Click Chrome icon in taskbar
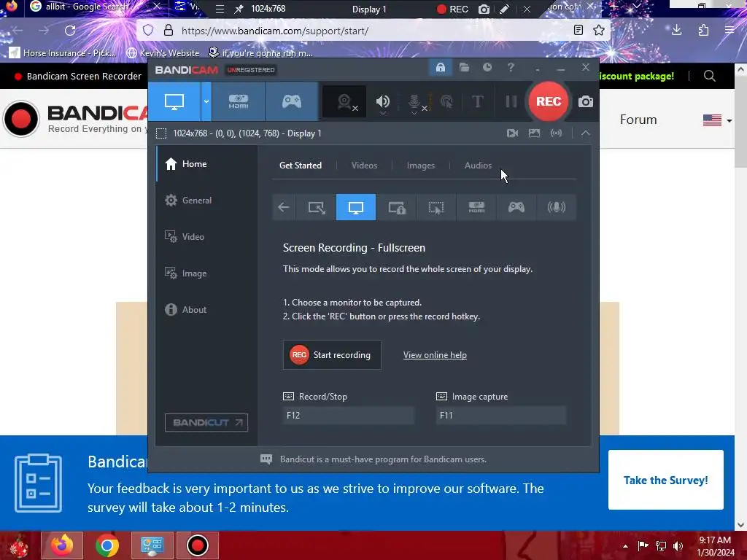 tap(107, 545)
